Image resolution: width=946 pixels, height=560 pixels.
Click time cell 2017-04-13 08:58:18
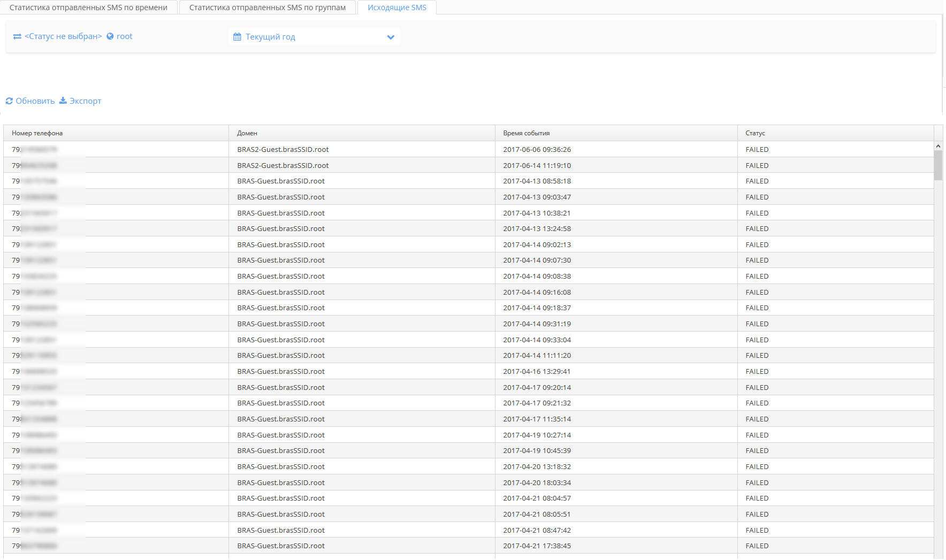(x=616, y=181)
